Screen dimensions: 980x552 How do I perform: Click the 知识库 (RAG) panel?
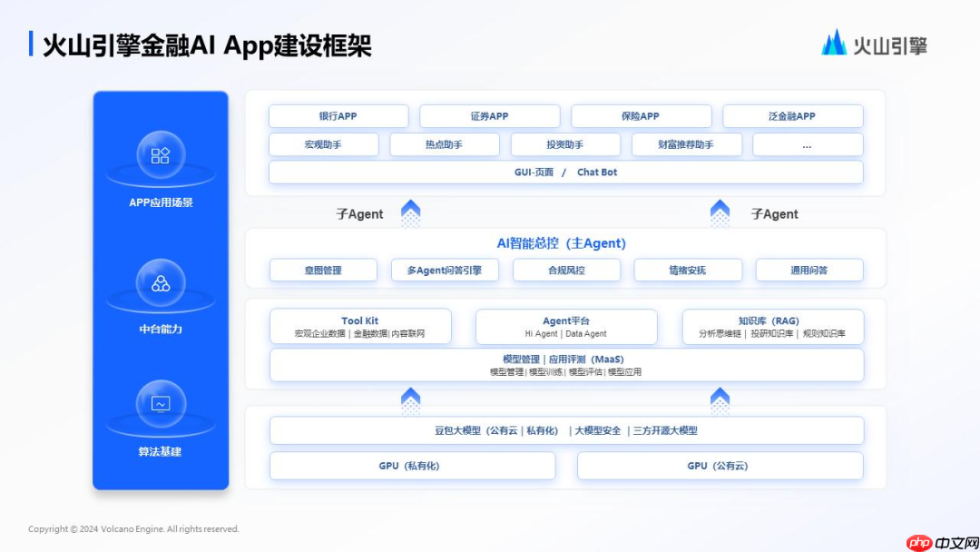(772, 327)
